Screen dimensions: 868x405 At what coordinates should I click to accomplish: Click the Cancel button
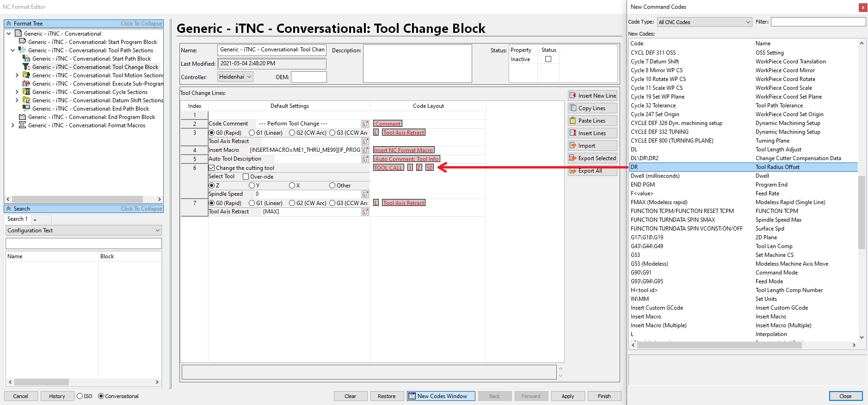tap(20, 396)
